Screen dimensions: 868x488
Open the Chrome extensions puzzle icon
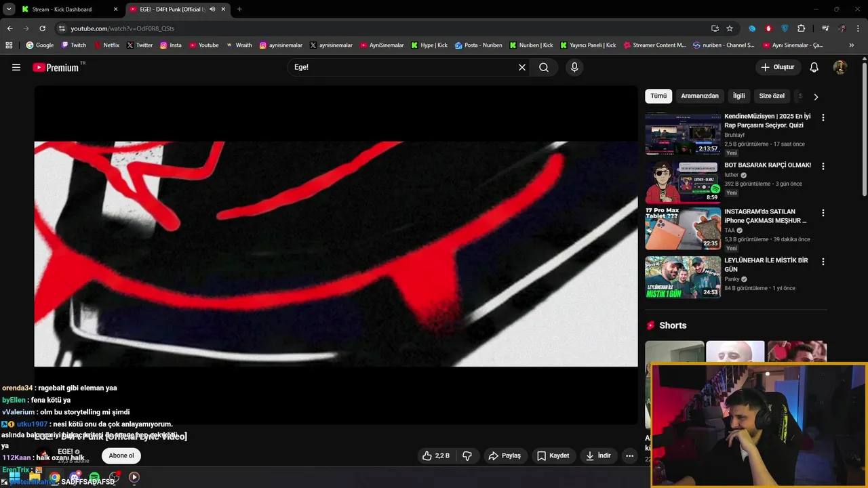point(802,28)
